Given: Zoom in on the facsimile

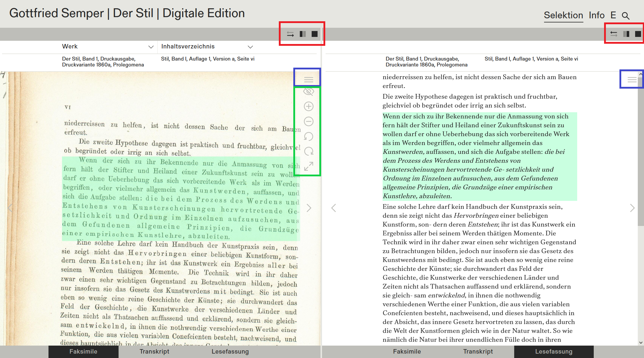Looking at the screenshot, I should click(x=309, y=106).
